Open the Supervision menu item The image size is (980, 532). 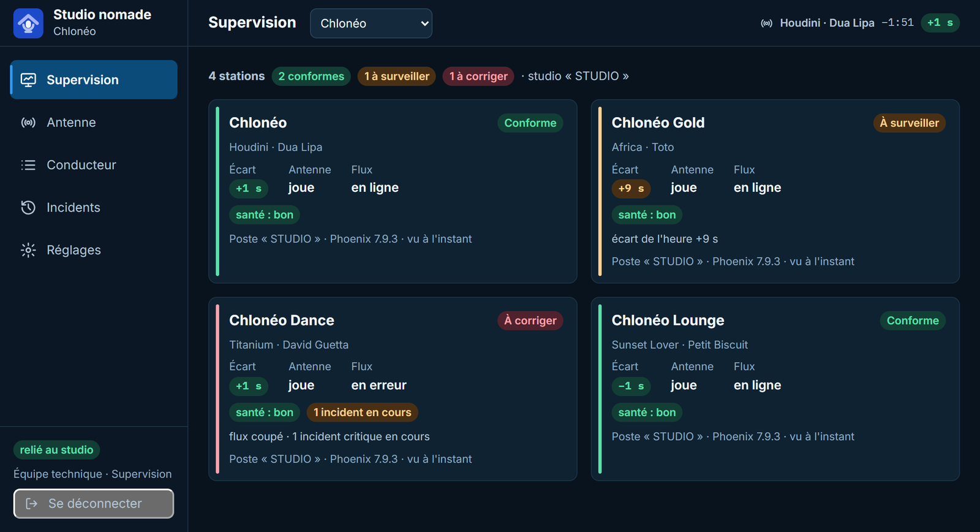[94, 80]
